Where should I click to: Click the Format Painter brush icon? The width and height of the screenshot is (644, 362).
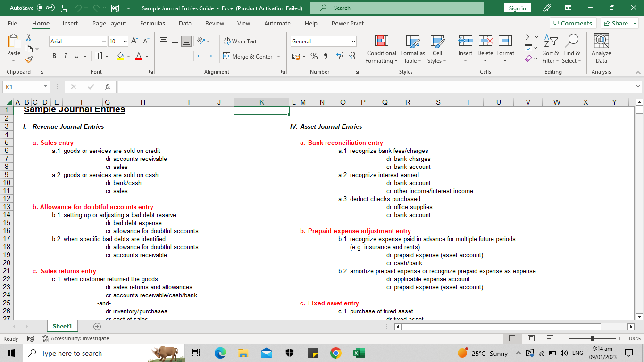click(29, 60)
